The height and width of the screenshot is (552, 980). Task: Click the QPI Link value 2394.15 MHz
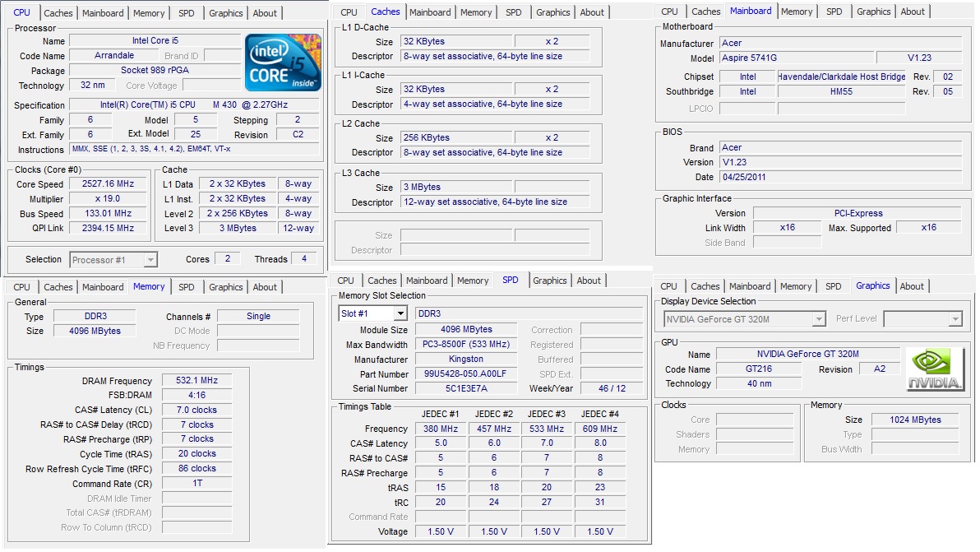pos(109,229)
